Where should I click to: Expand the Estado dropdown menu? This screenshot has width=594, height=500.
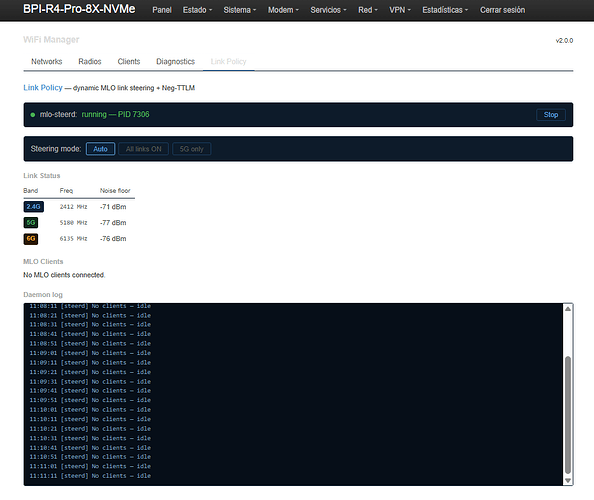(197, 10)
